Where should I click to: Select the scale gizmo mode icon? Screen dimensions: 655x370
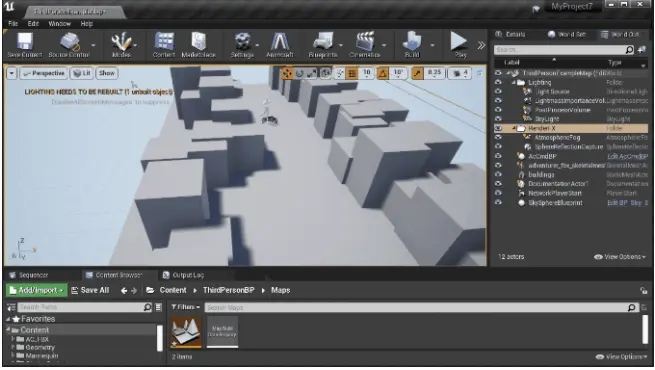tap(312, 73)
